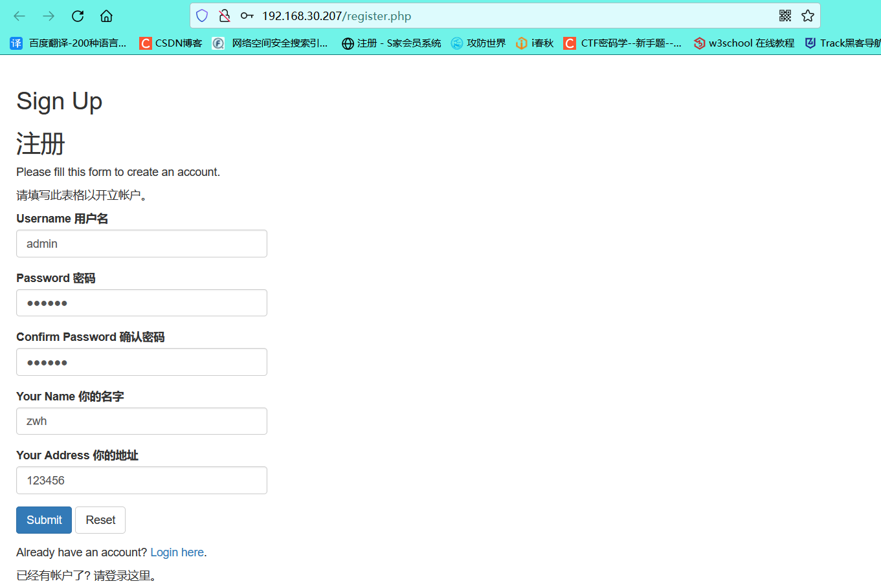
Task: Click the Password 密码 label
Action: (x=56, y=278)
